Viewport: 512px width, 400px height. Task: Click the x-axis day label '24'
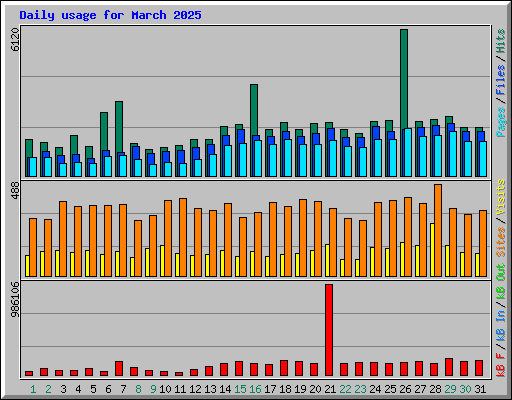pyautogui.click(x=375, y=389)
